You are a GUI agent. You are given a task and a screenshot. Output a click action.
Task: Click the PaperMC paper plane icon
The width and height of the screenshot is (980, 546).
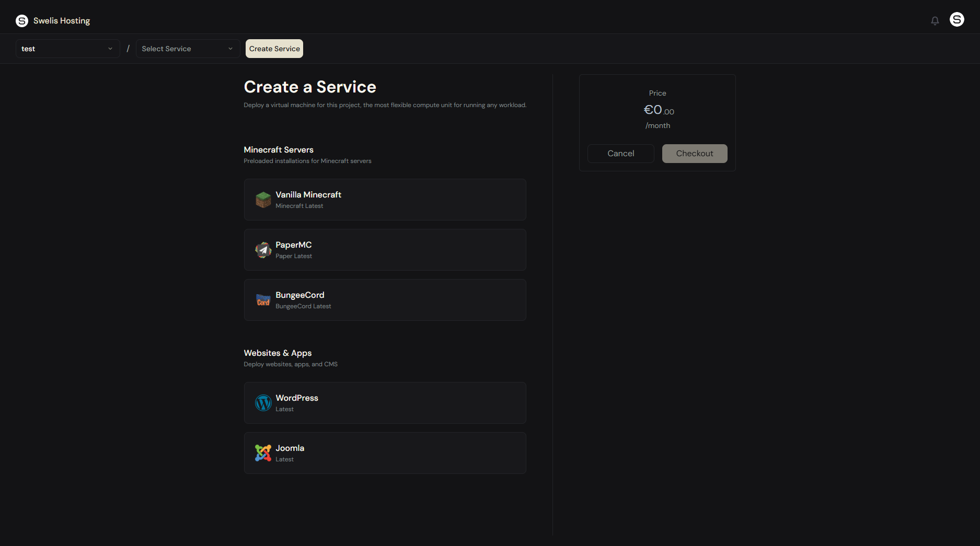click(x=263, y=250)
